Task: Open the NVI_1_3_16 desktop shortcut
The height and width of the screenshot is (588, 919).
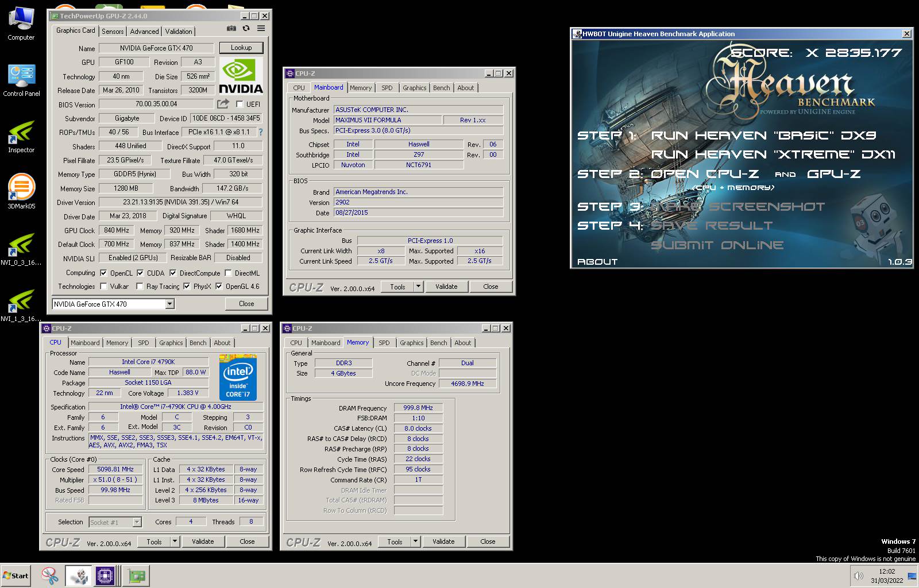Action: tap(21, 304)
